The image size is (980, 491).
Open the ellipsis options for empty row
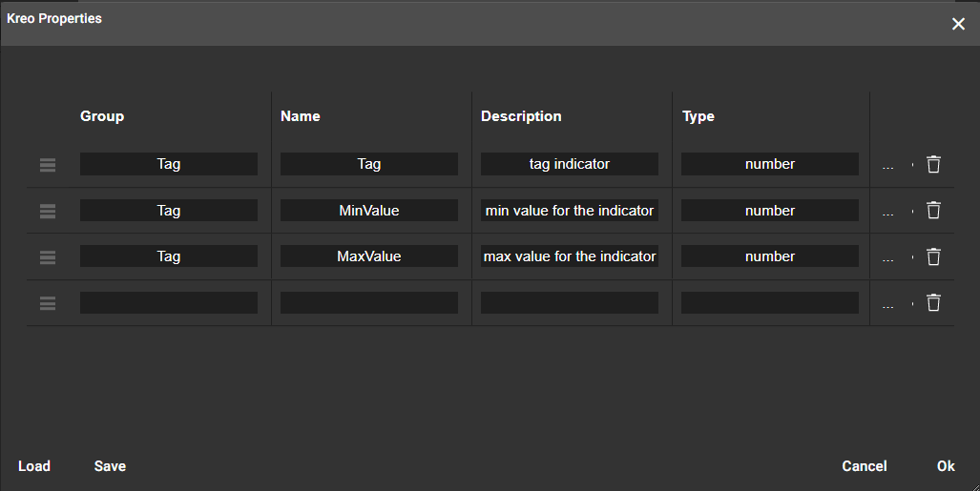point(888,304)
